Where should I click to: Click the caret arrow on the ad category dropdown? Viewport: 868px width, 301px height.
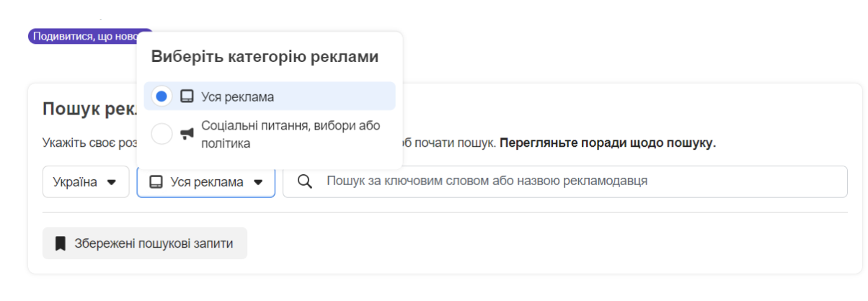(x=258, y=182)
